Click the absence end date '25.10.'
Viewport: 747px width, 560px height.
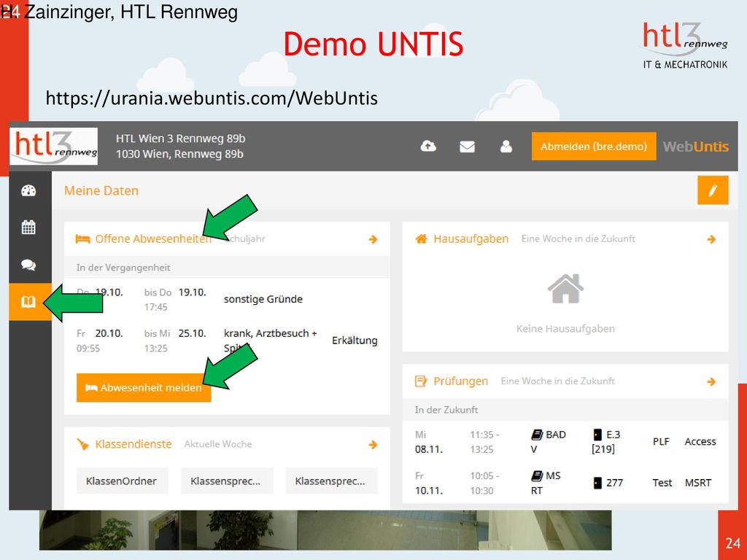[x=193, y=333]
